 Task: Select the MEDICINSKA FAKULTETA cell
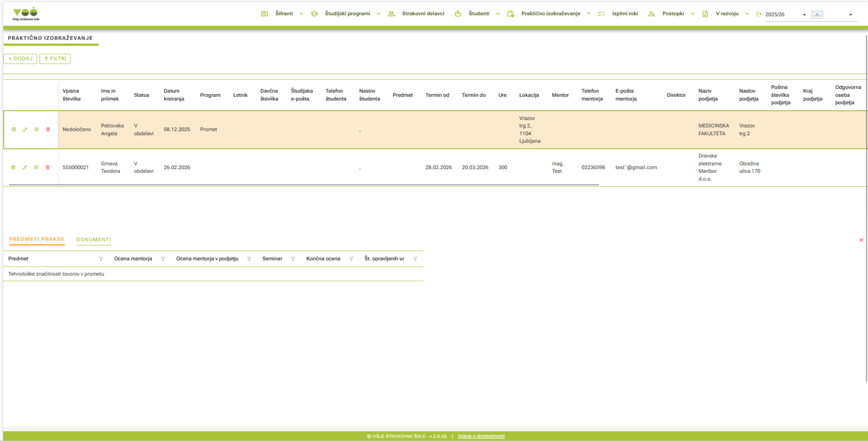click(x=713, y=130)
